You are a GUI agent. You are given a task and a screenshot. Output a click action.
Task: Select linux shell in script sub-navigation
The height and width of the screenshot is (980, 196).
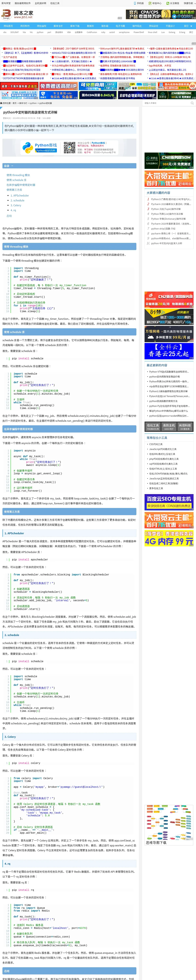(x=153, y=32)
